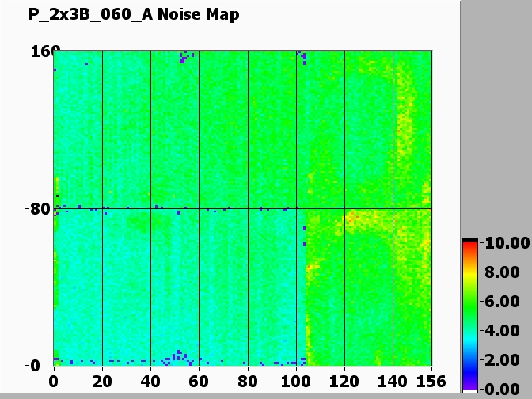Select the 100 tick label on horizontal axis
Image resolution: width=532 pixels, height=399 pixels.
(x=296, y=381)
